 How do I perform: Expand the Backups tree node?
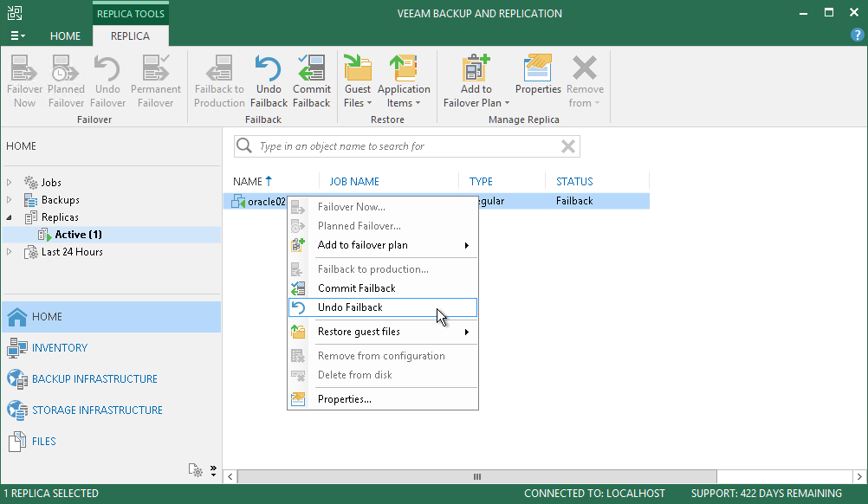click(9, 200)
